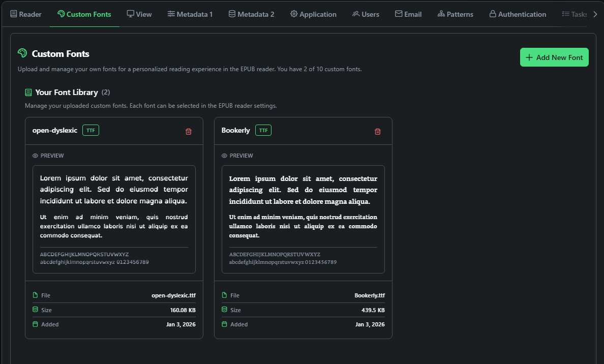Image resolution: width=604 pixels, height=364 pixels.
Task: Click the file icon in open-dyslexic details
Action: click(35, 295)
